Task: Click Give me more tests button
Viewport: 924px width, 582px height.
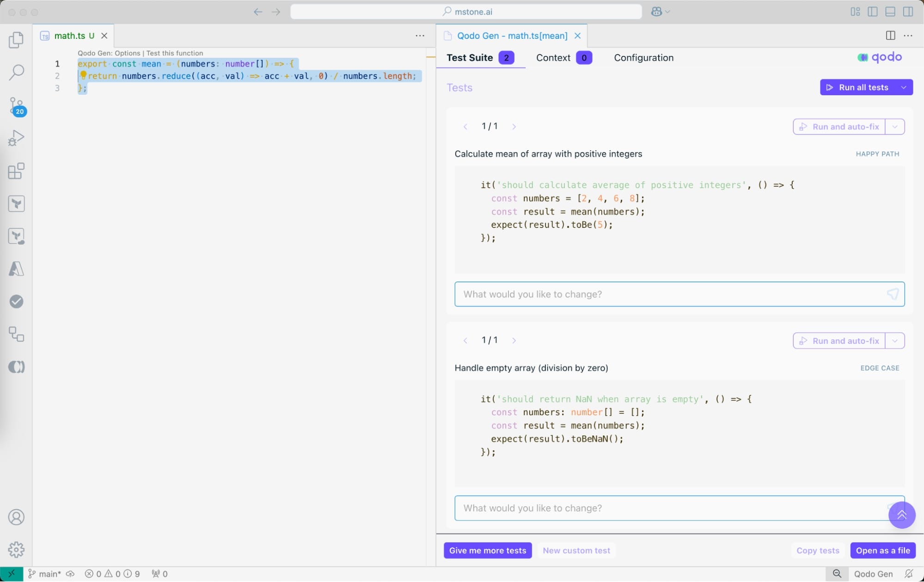Action: [488, 551]
